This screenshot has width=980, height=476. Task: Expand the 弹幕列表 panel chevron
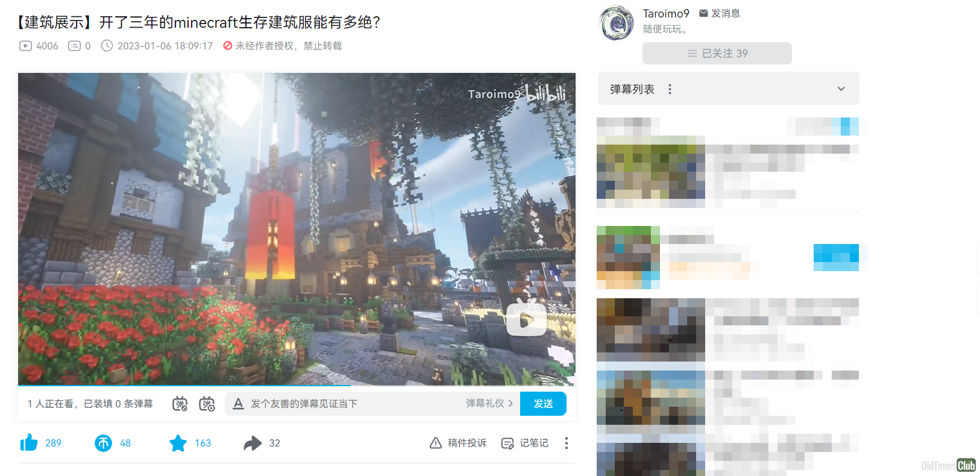[x=841, y=89]
